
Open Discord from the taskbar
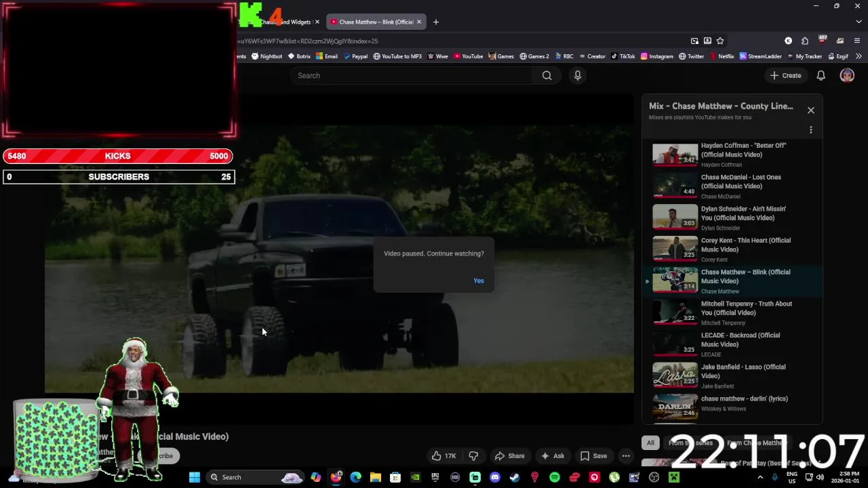click(495, 477)
